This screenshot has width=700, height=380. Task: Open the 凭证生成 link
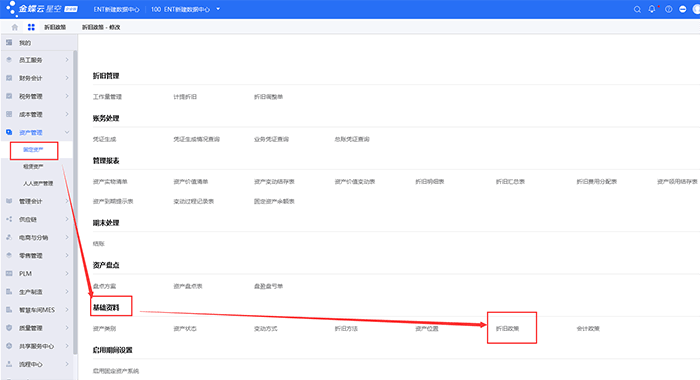(x=104, y=139)
